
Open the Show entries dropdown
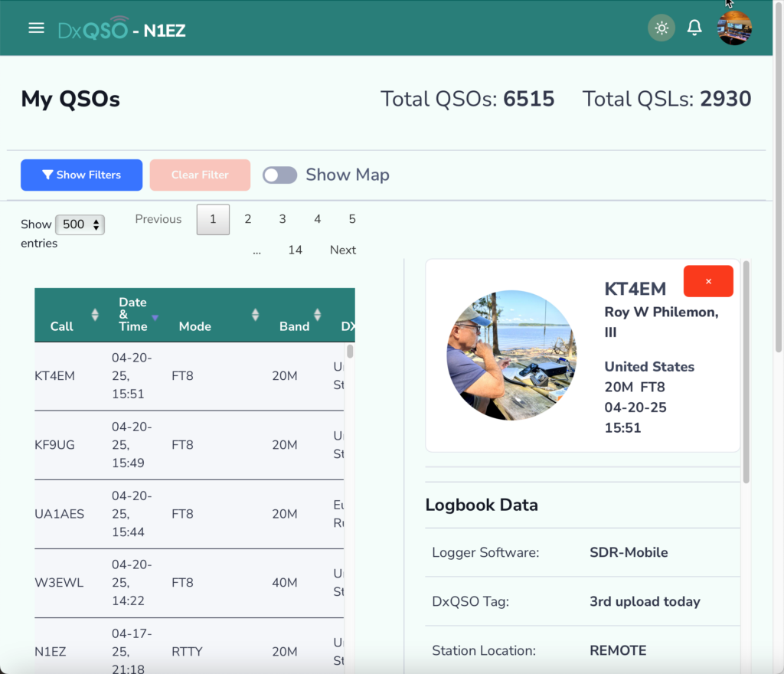(x=80, y=224)
